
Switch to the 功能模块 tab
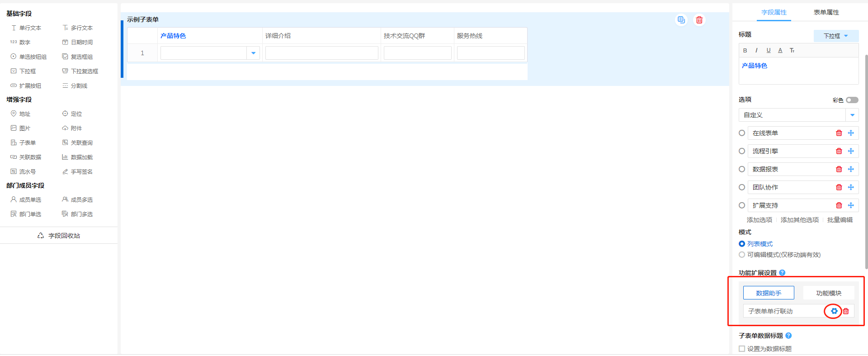tap(828, 293)
